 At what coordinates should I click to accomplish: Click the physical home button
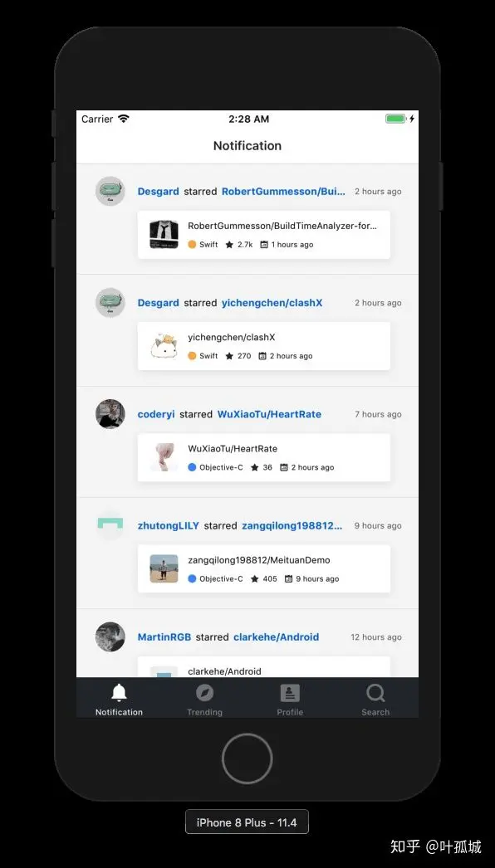pos(247,758)
